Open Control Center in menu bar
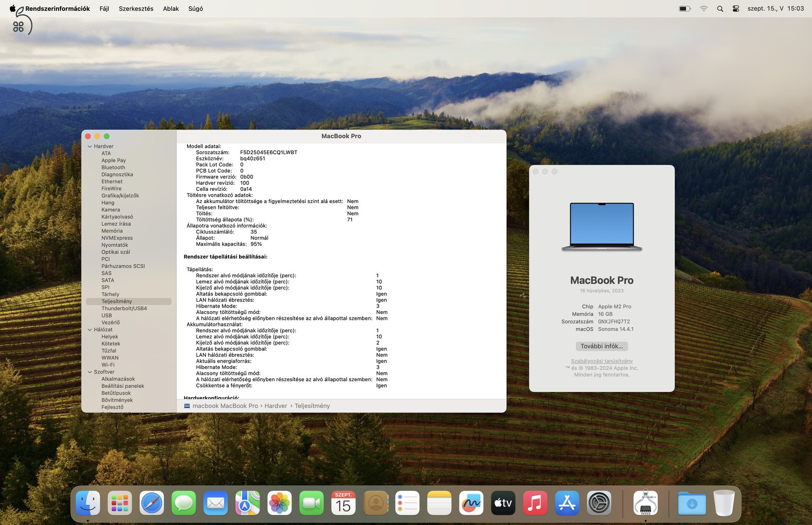The width and height of the screenshot is (812, 525). [x=736, y=9]
